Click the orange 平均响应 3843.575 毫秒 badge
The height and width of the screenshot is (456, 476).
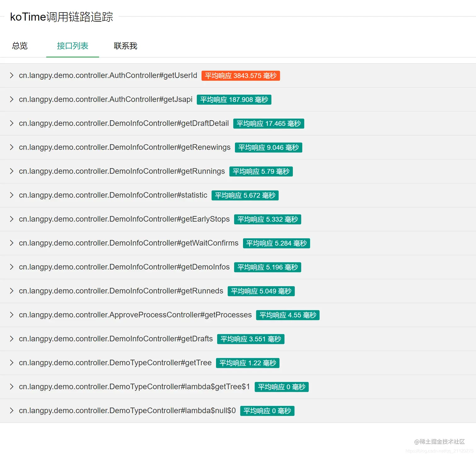241,76
